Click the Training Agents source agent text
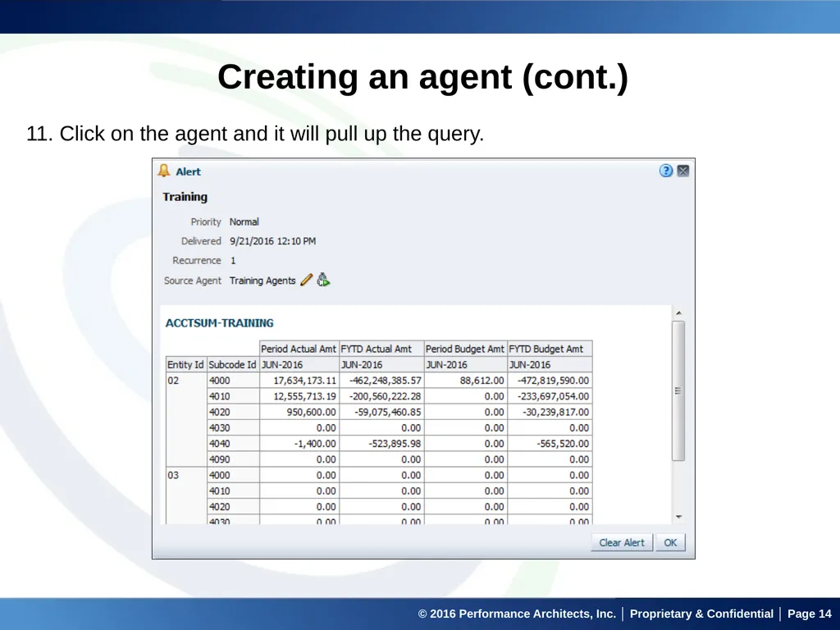 click(262, 281)
